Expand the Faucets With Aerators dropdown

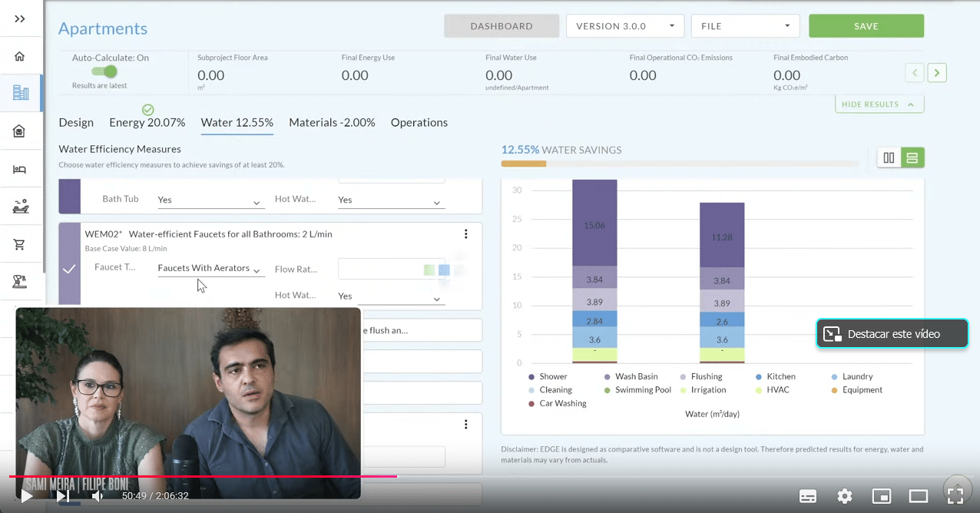pyautogui.click(x=210, y=269)
